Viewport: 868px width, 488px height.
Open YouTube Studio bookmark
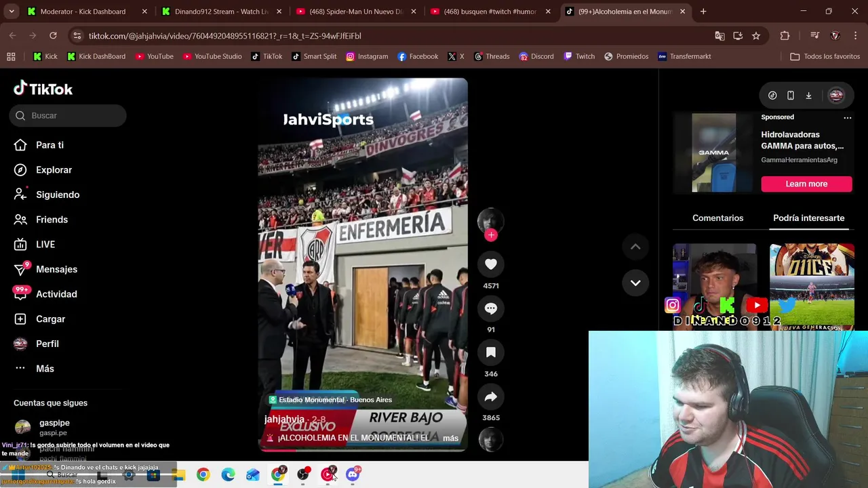212,56
